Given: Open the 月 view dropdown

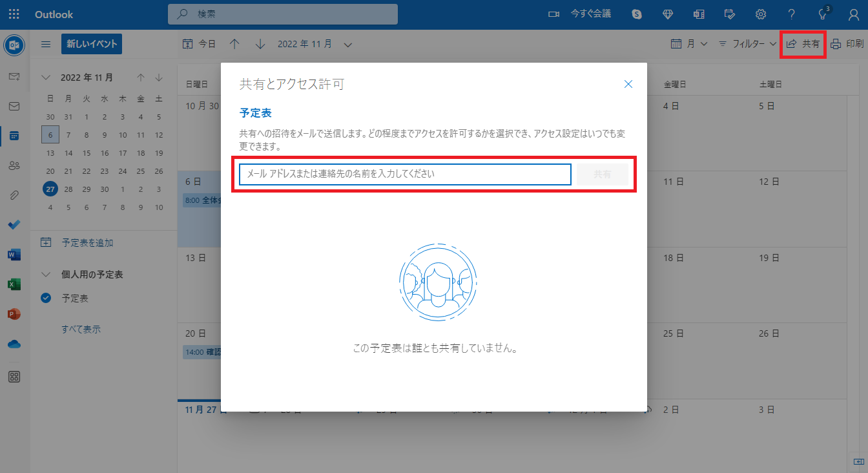Looking at the screenshot, I should [x=689, y=44].
